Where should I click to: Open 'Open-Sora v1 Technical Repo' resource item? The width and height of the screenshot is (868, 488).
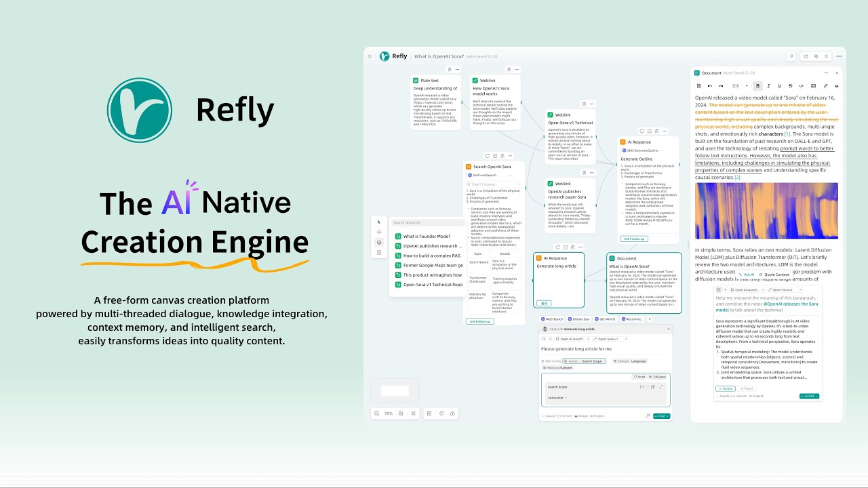[428, 285]
